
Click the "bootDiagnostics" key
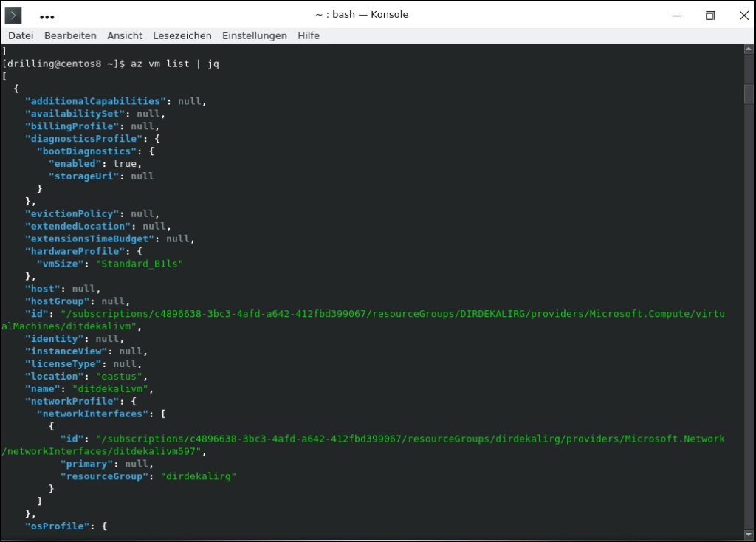pyautogui.click(x=87, y=151)
